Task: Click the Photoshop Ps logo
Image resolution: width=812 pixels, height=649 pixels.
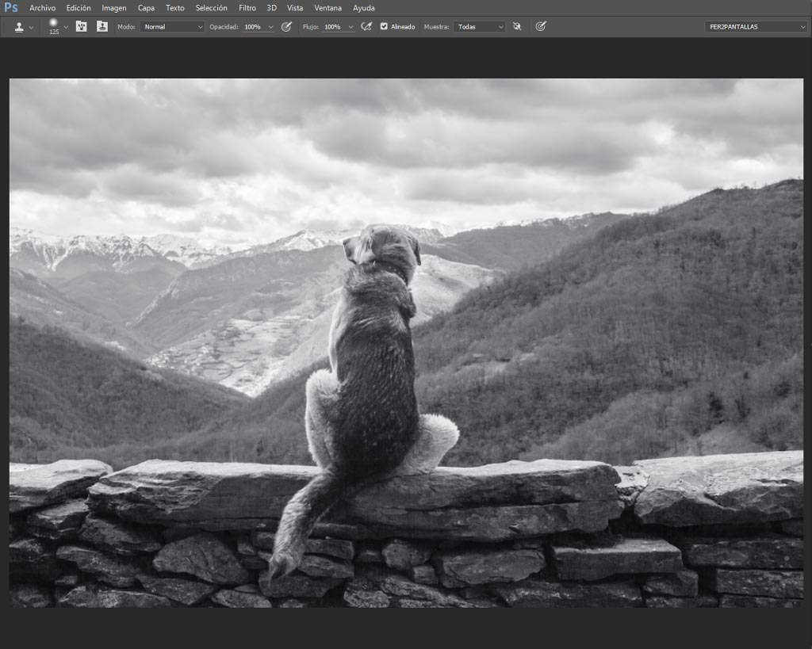Action: pyautogui.click(x=11, y=8)
